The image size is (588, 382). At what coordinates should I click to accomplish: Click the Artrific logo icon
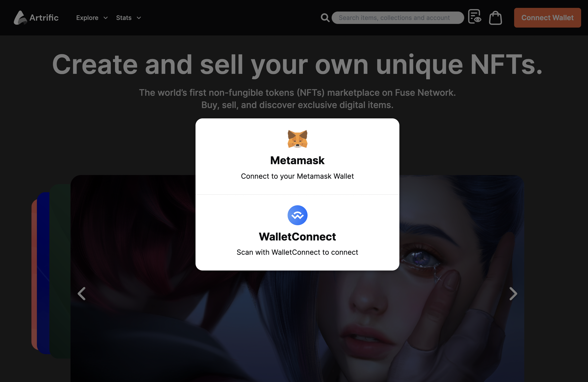coord(20,17)
